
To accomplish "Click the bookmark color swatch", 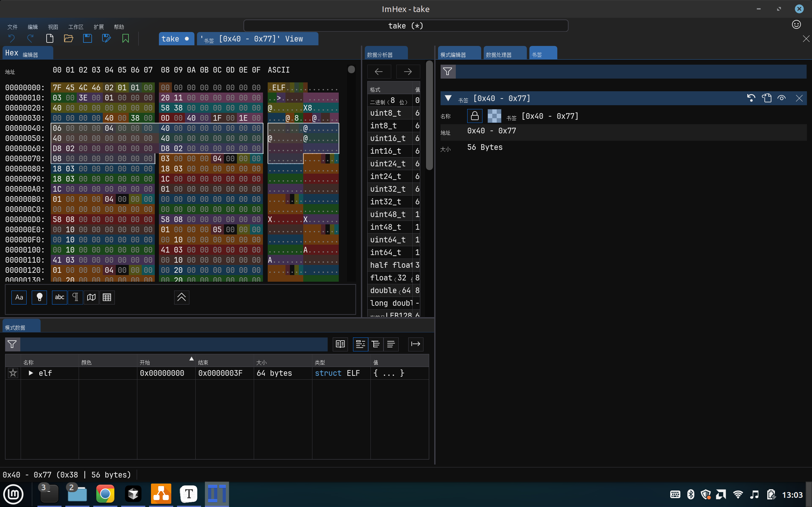I will tap(494, 116).
